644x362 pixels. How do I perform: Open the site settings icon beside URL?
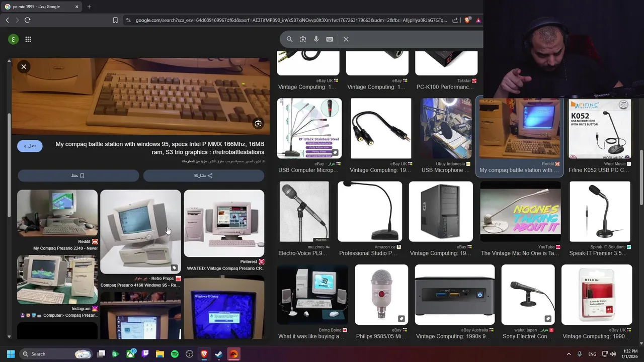click(x=128, y=20)
